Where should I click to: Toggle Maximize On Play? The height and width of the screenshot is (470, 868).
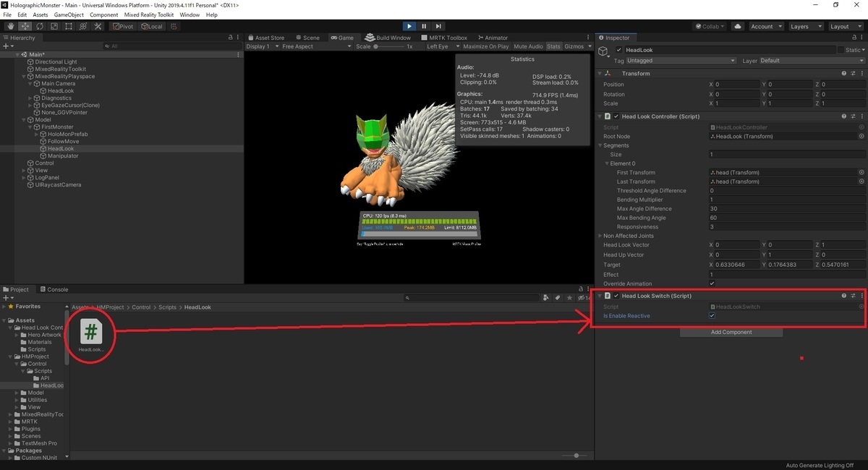(x=485, y=46)
